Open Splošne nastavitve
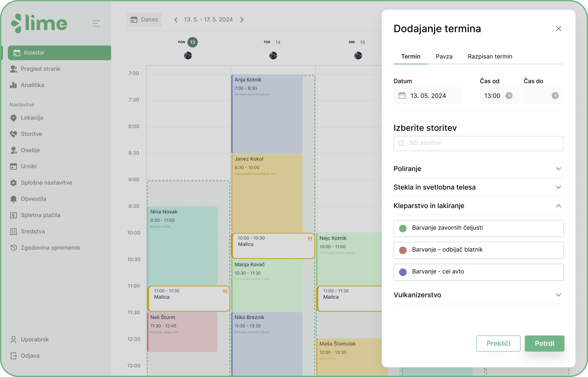Screen dimensions: 588x377 click(41, 183)
